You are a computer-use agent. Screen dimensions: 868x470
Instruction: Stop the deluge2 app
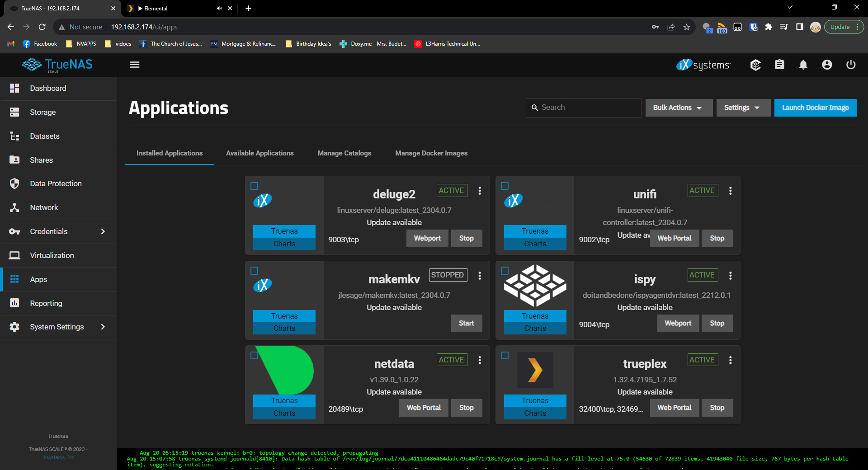(467, 238)
